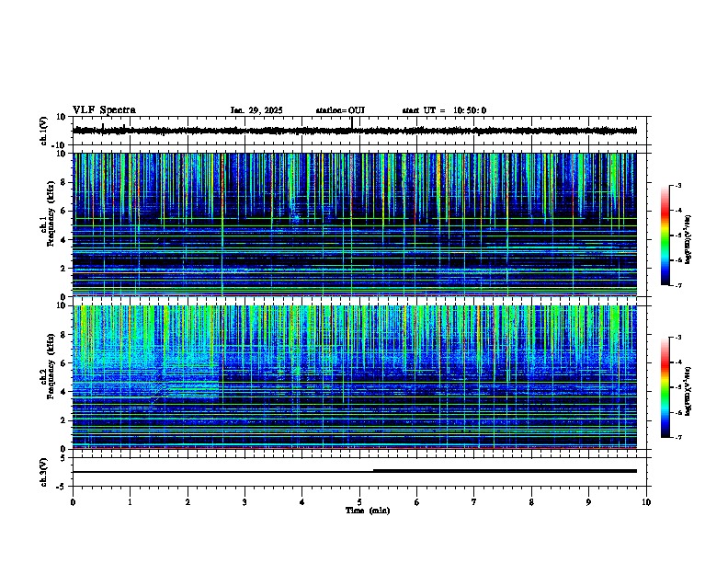Click the ch.3(V) signal trace
The height and width of the screenshot is (563, 728).
355,471
